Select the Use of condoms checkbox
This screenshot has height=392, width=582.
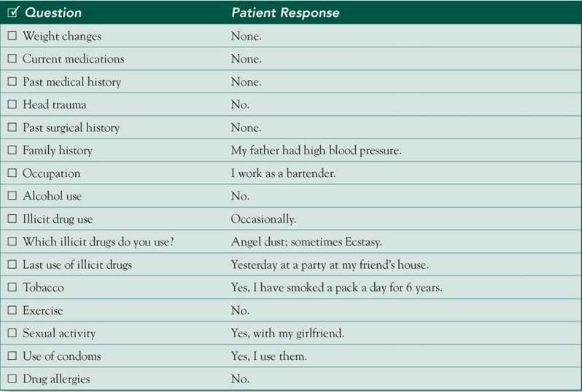click(x=12, y=356)
